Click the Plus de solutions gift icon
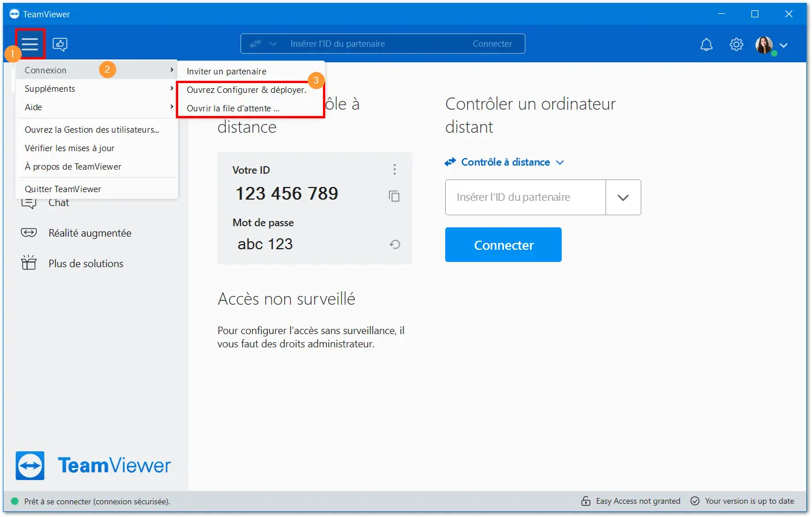812x517 pixels. (29, 263)
